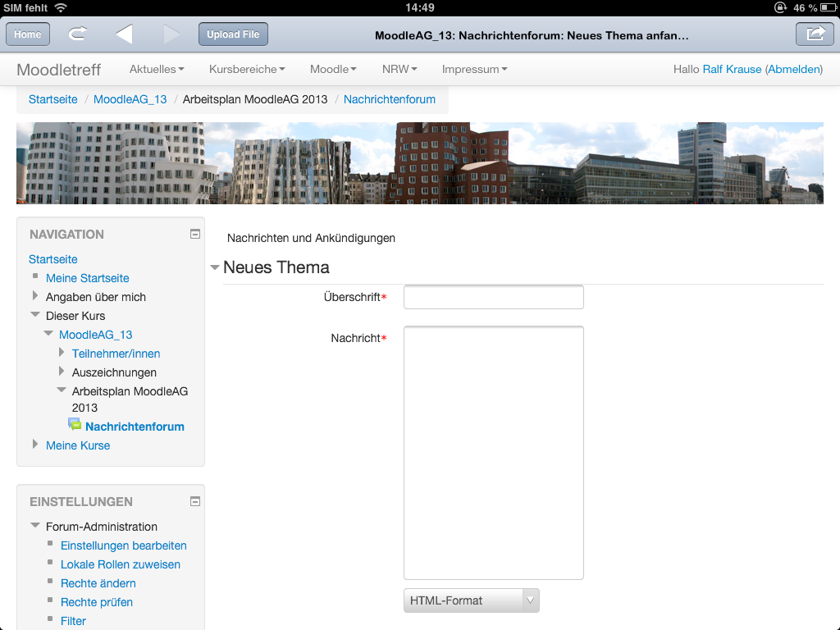Image resolution: width=840 pixels, height=630 pixels.
Task: Click the Nachrichten und Ankündigungen text
Action: point(311,238)
